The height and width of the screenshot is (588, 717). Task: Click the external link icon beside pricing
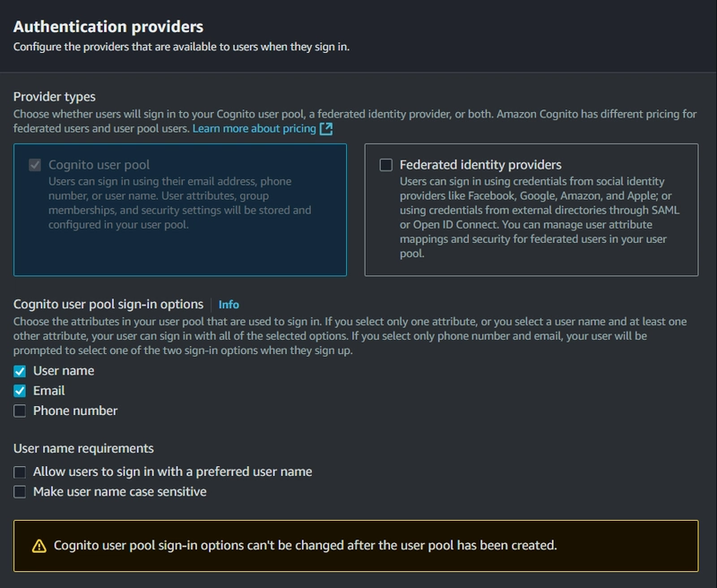(326, 129)
